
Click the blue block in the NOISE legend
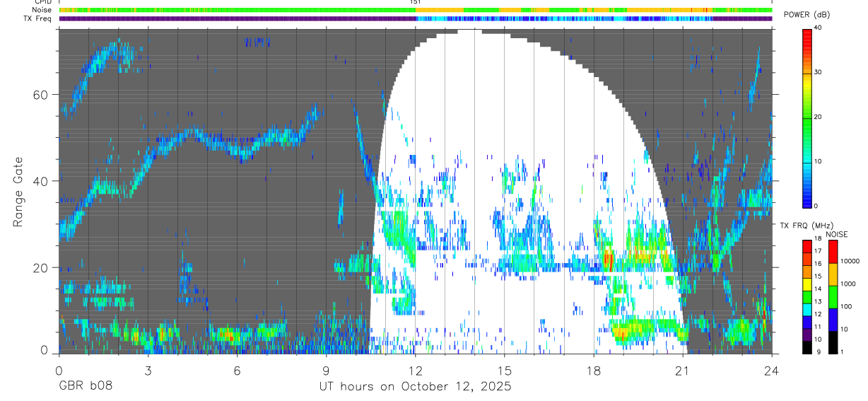[832, 319]
